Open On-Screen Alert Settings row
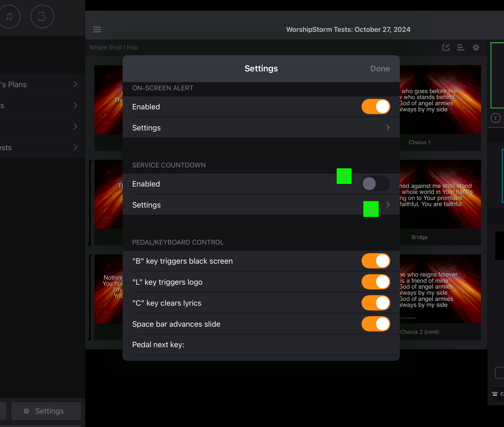 [x=261, y=128]
